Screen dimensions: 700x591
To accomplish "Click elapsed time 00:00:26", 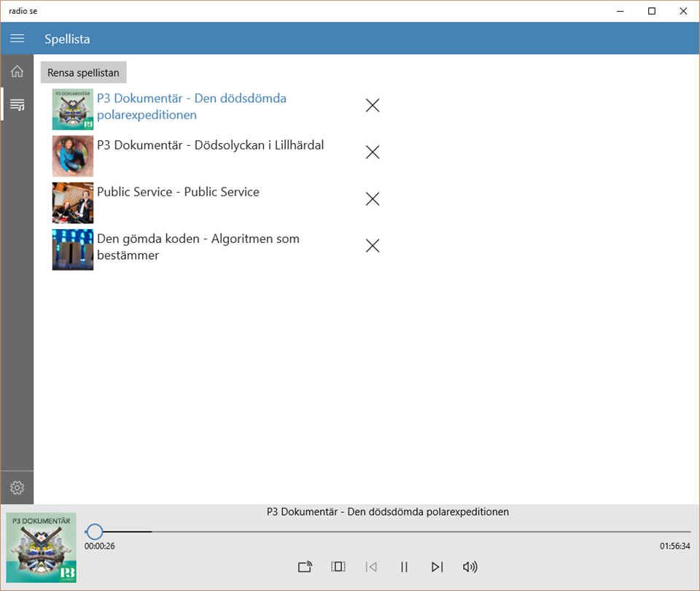I will click(x=100, y=546).
